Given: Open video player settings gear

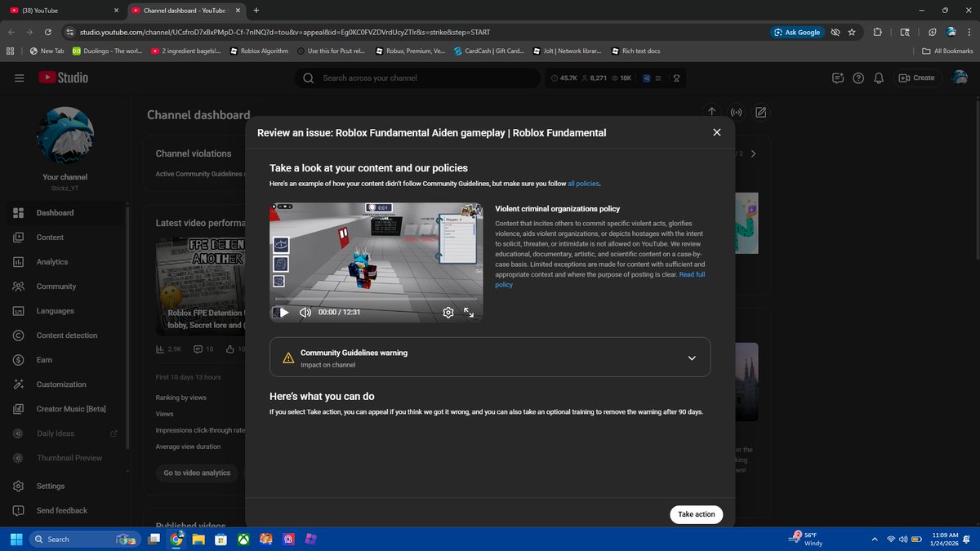Looking at the screenshot, I should click(448, 312).
